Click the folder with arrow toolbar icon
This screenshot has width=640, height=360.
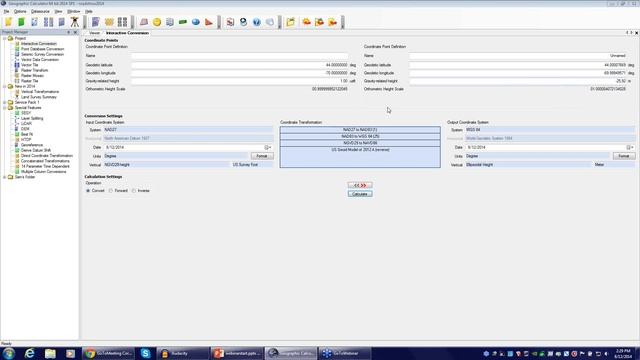[x=291, y=22]
